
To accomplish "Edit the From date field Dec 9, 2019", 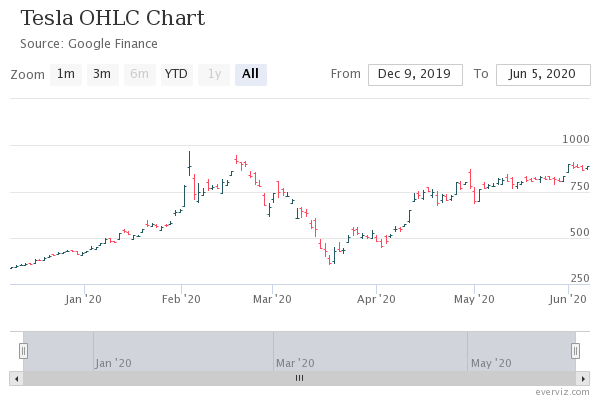I will click(x=415, y=75).
